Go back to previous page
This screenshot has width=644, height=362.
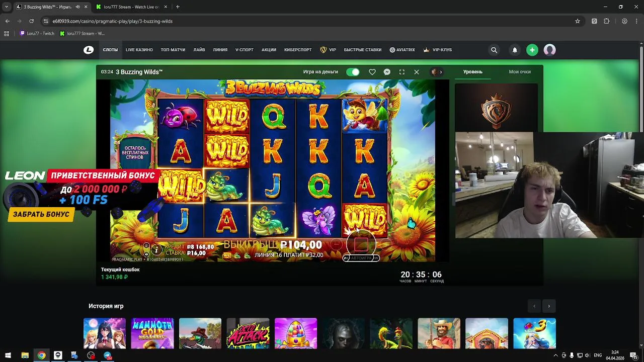[7, 21]
